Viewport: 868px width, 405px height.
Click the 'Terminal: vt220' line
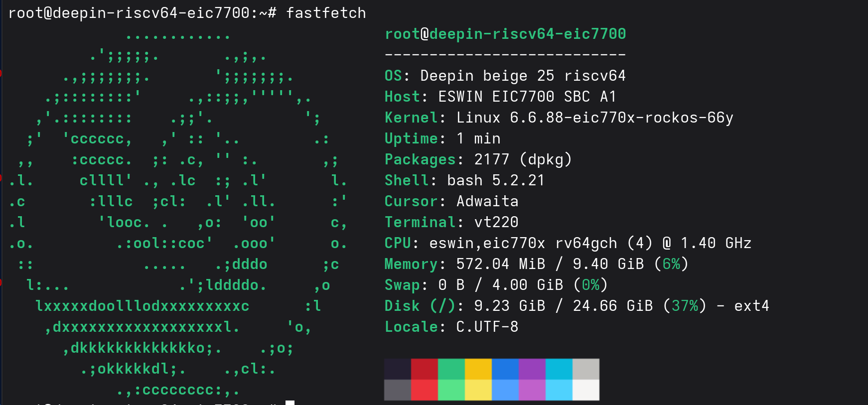451,222
